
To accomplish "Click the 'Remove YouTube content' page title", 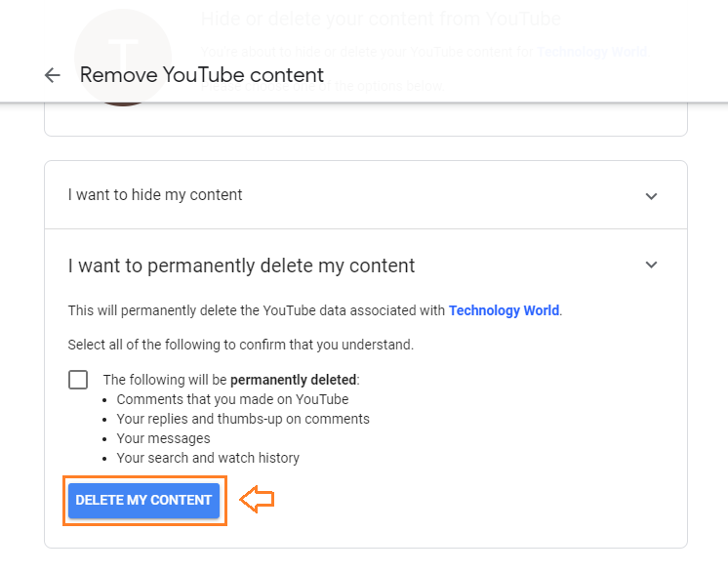I will (x=201, y=75).
